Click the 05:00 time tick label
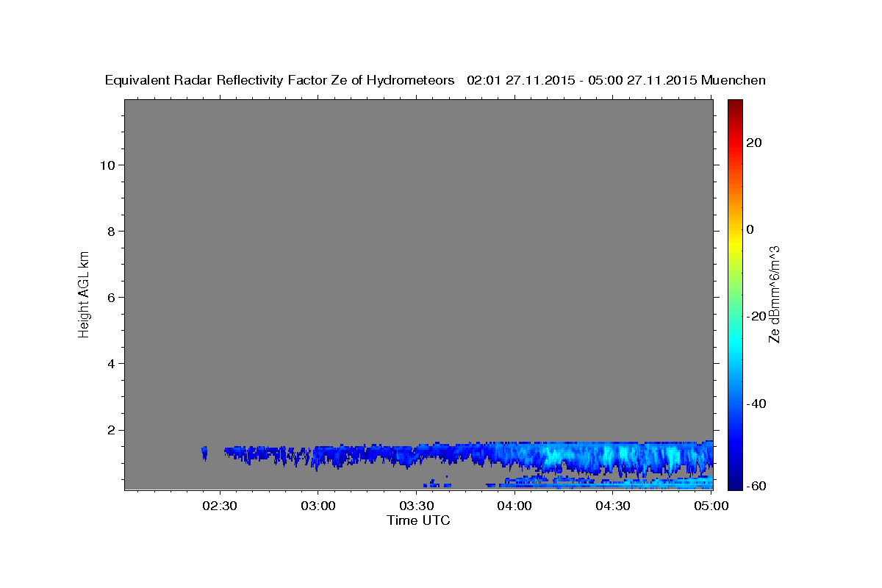Image resolution: width=882 pixels, height=588 pixels. tap(710, 506)
